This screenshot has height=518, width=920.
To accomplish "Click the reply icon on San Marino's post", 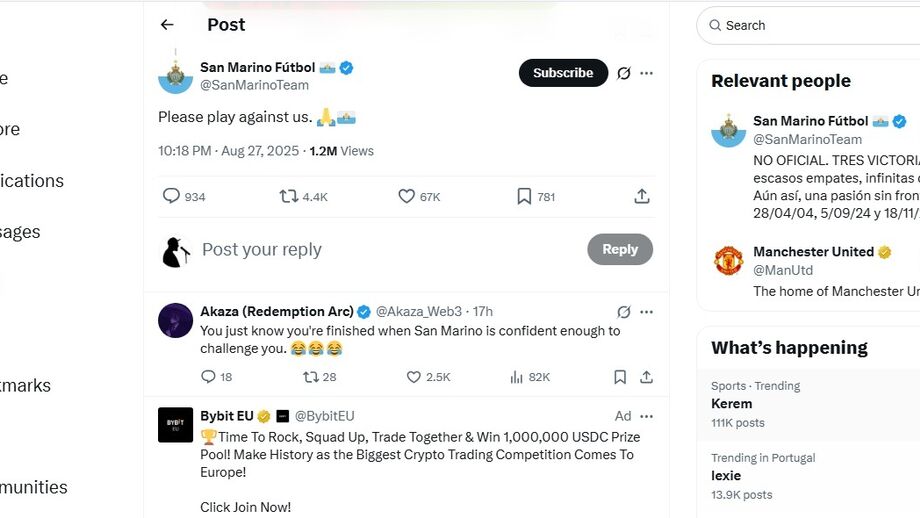I will 172,196.
